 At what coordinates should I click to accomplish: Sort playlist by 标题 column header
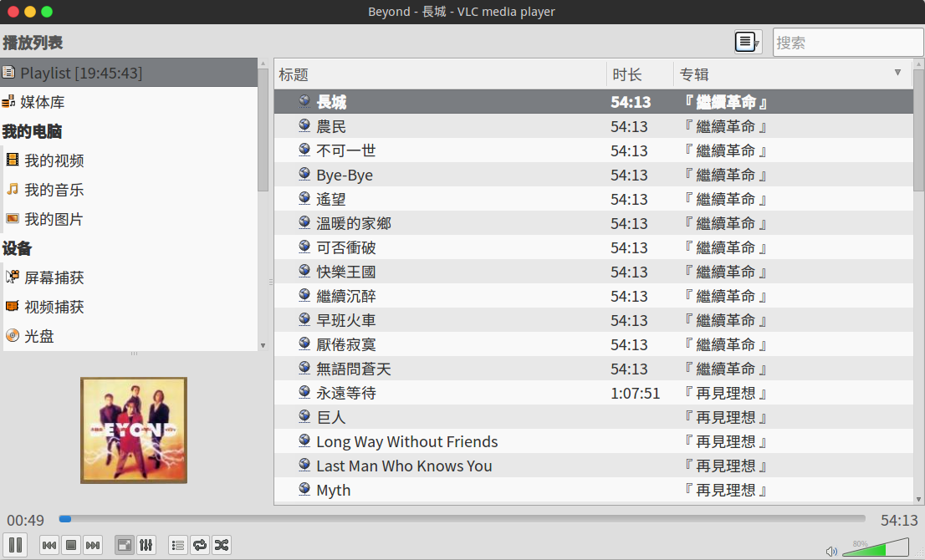294,74
